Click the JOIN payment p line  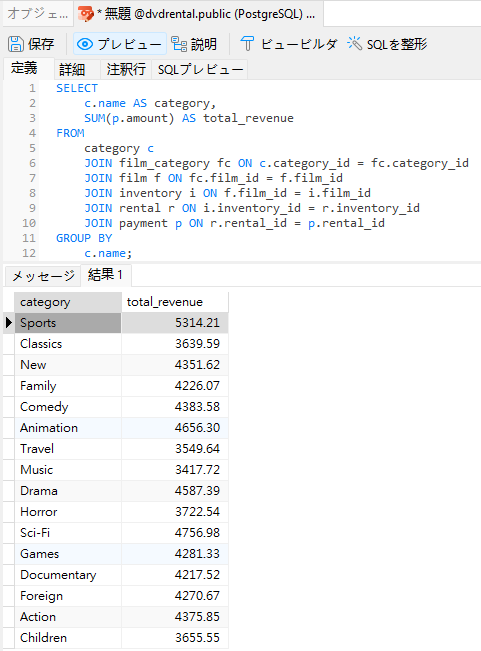coord(234,223)
